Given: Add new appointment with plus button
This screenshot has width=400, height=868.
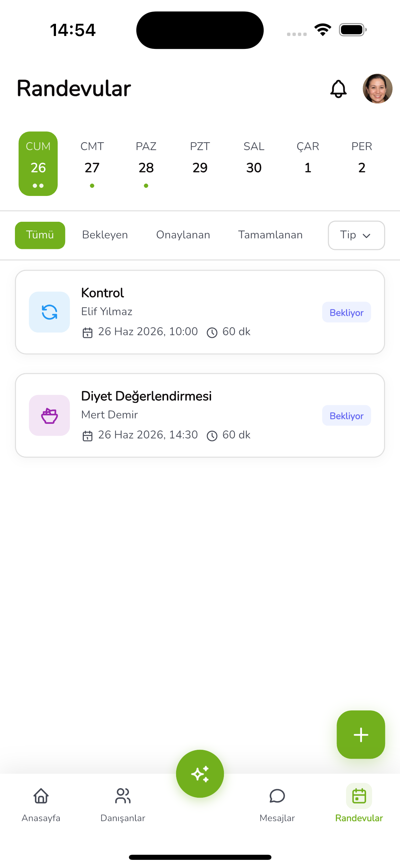Looking at the screenshot, I should click(361, 735).
